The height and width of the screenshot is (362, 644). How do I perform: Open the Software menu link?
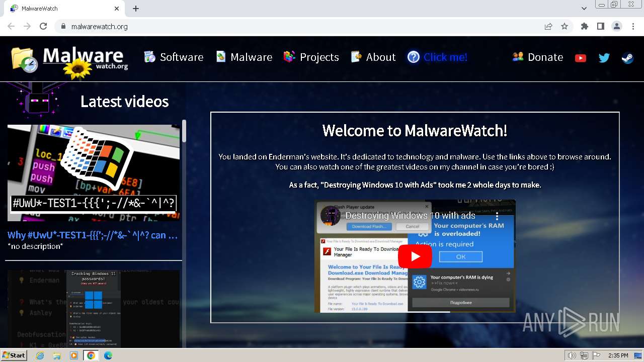[x=174, y=57]
